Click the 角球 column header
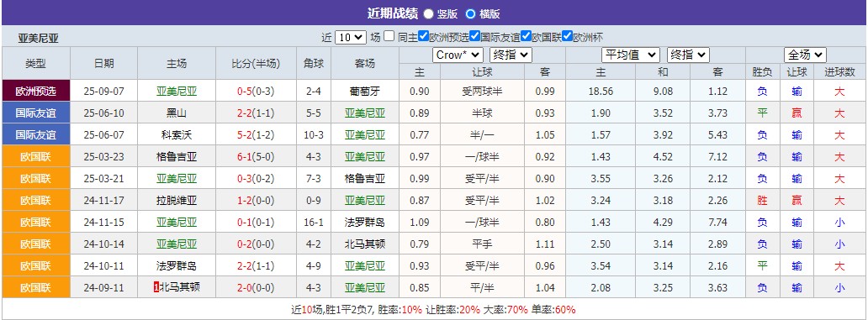Screen dimensions: 868x320 314,64
